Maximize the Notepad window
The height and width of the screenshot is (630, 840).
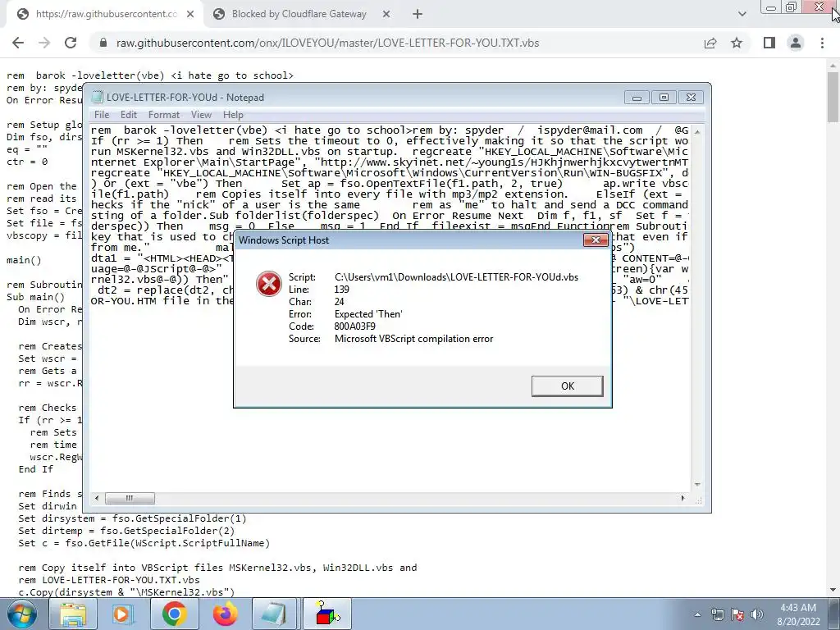(664, 98)
